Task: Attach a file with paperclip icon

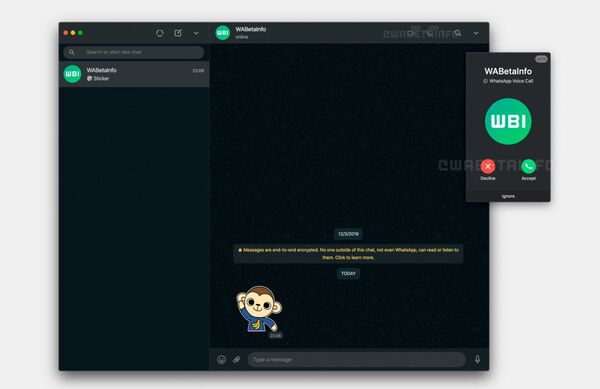Action: click(236, 360)
